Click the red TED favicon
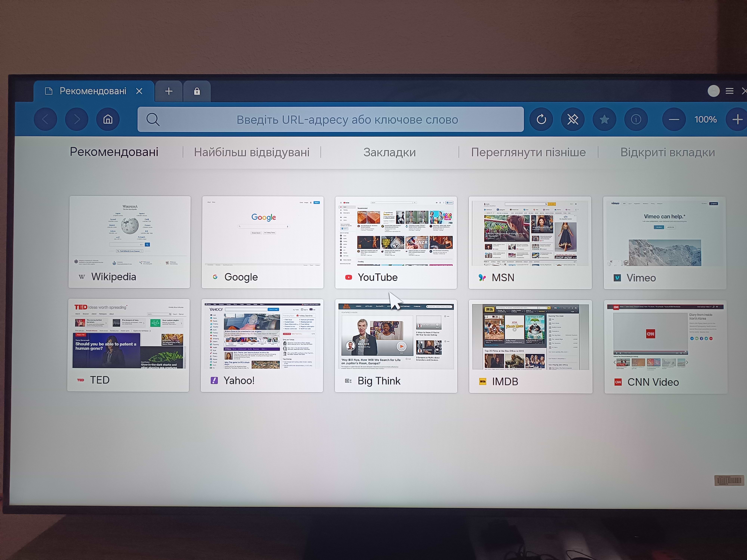 click(80, 380)
